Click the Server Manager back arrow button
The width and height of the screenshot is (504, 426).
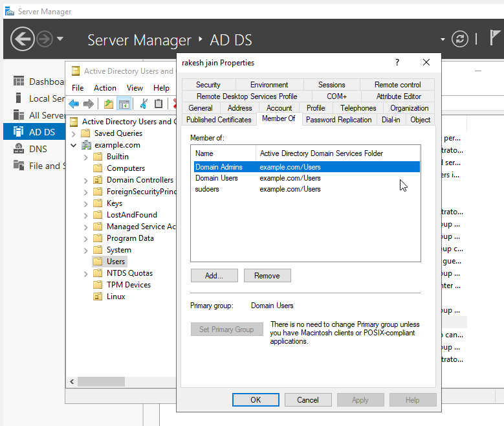22,39
